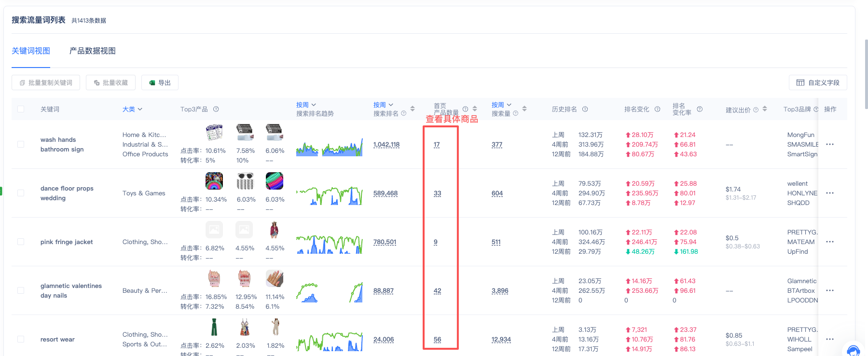868x356 pixels.
Task: Select keyword 'pink fringe jacket'
Action: [x=67, y=242]
